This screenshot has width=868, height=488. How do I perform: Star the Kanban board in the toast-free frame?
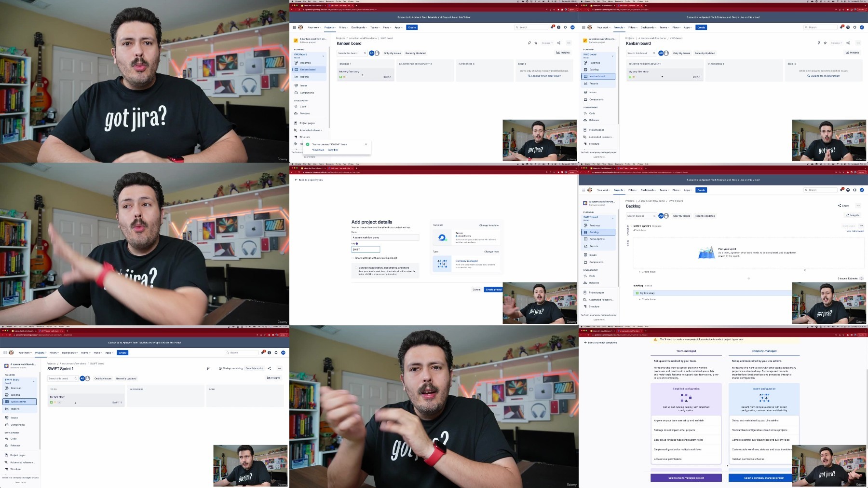[x=825, y=43]
